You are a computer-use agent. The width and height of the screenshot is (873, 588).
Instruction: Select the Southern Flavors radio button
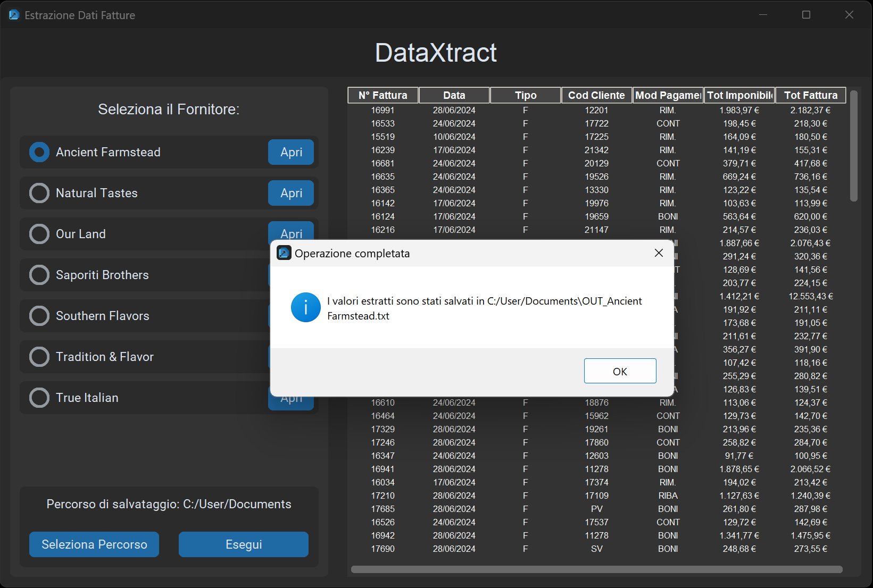coord(39,316)
